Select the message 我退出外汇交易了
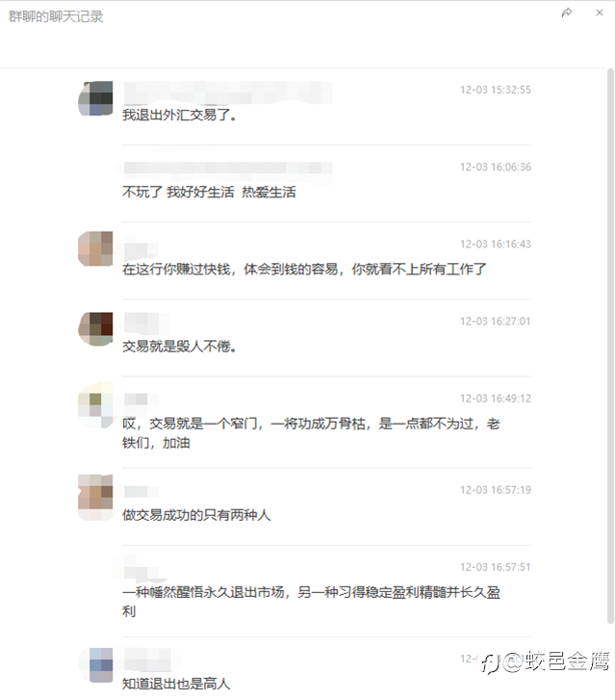Image resolution: width=615 pixels, height=700 pixels. coord(179,115)
